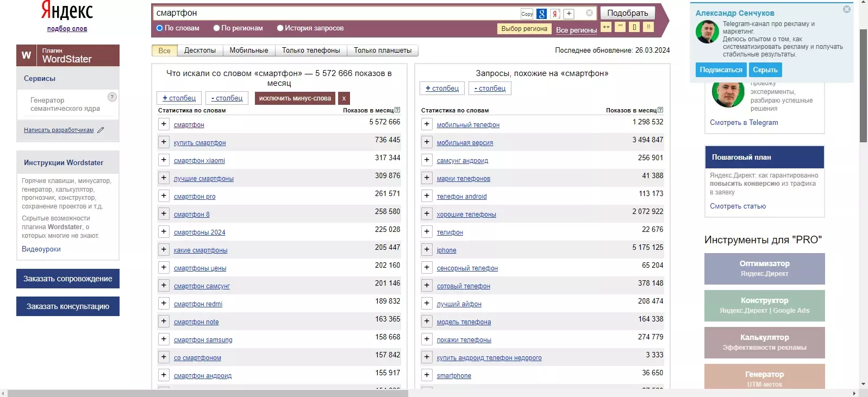Click help icon by left Показов в месяц
The width and height of the screenshot is (868, 397).
[x=397, y=110]
